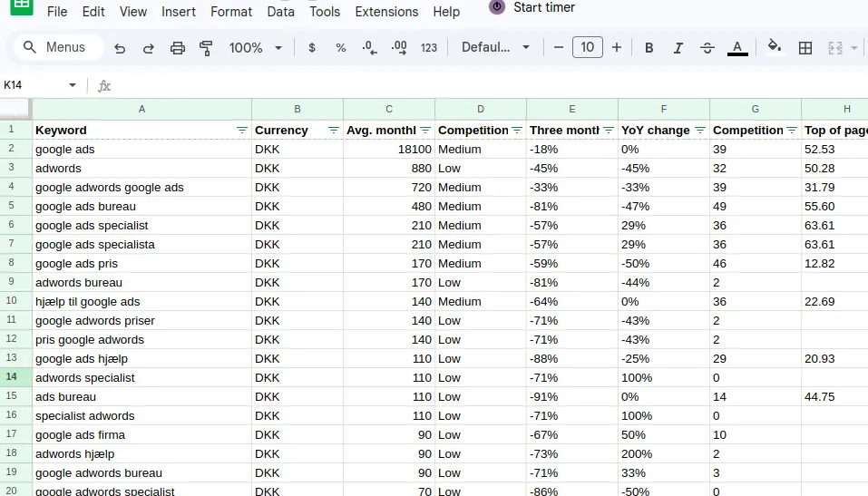Select column A header
868x496 pixels.
pyautogui.click(x=141, y=109)
